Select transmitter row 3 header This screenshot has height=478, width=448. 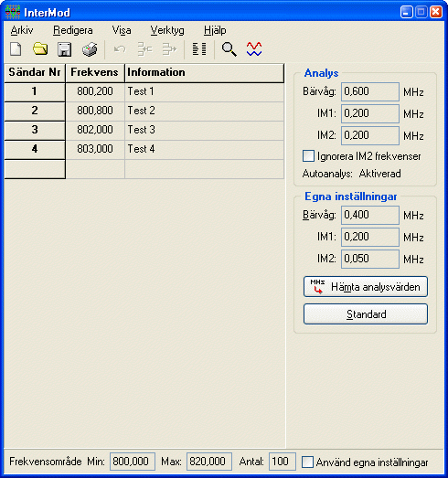pos(35,130)
